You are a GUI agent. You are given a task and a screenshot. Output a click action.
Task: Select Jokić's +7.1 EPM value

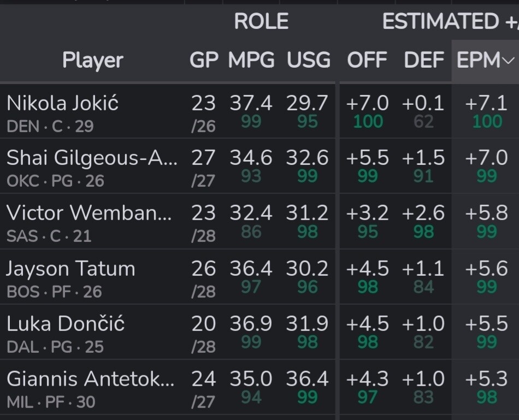(486, 103)
